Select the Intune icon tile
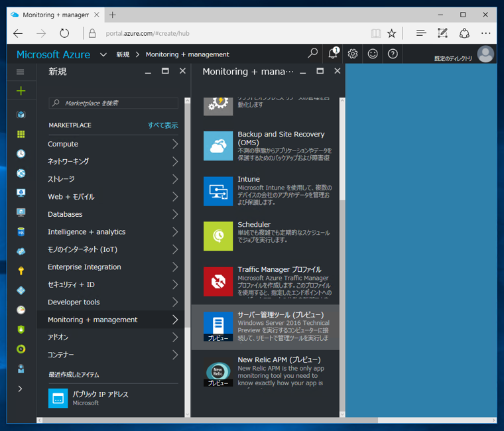 tap(218, 191)
